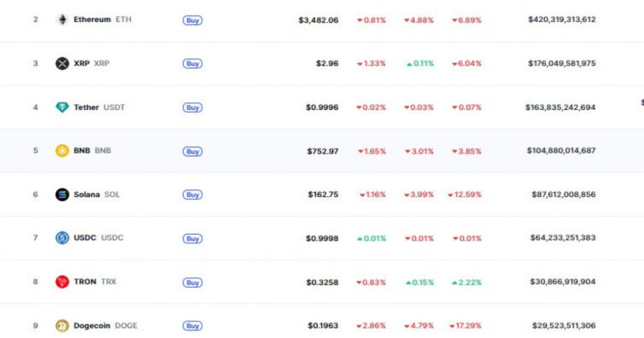Click the TRON red logo icon
The width and height of the screenshot is (644, 338).
click(62, 282)
